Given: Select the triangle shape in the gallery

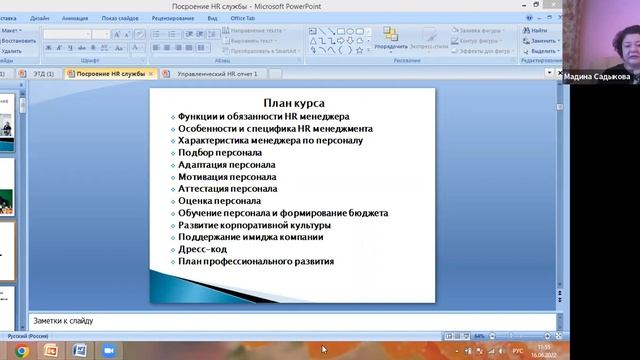Looking at the screenshot, I should [313, 41].
